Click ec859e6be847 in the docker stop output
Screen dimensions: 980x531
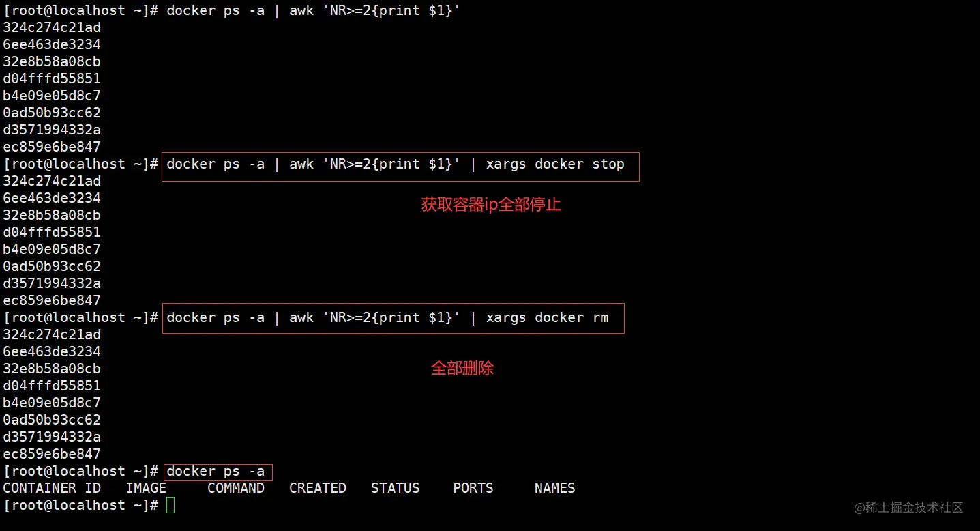[52, 300]
